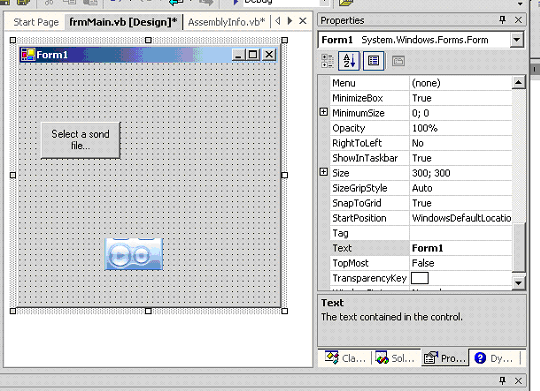
Task: Close the Properties panel
Action: [x=518, y=20]
